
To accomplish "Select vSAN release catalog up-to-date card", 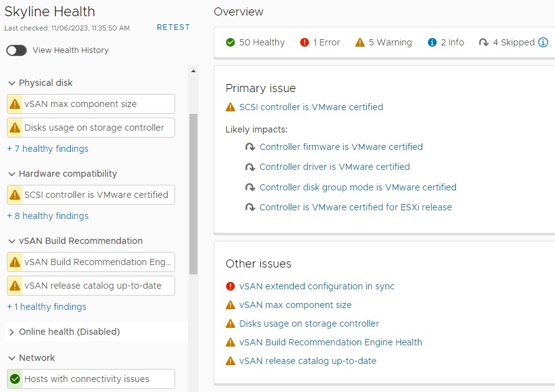I will tap(90, 286).
